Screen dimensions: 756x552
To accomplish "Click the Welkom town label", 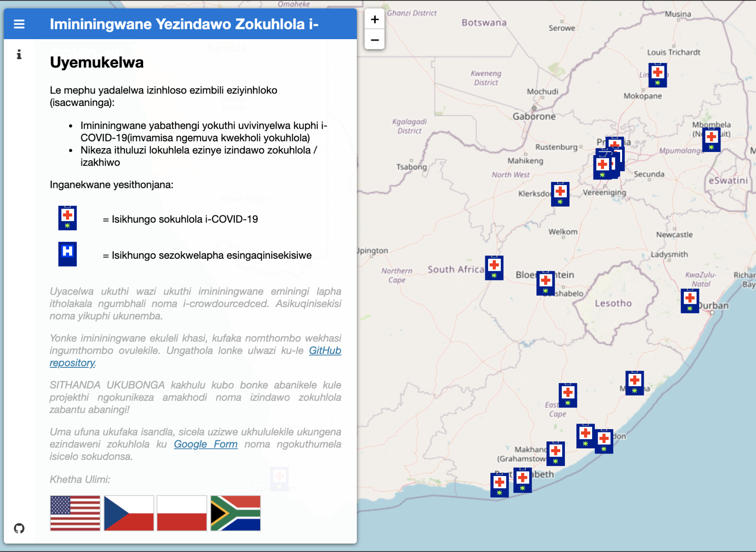I will pos(563,232).
